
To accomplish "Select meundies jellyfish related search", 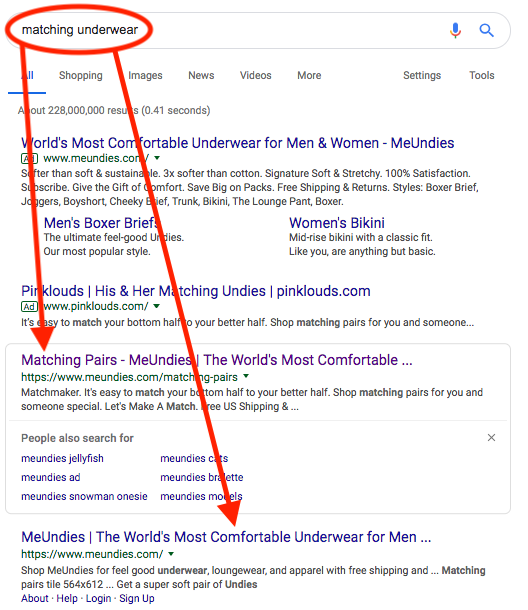I will coord(62,458).
